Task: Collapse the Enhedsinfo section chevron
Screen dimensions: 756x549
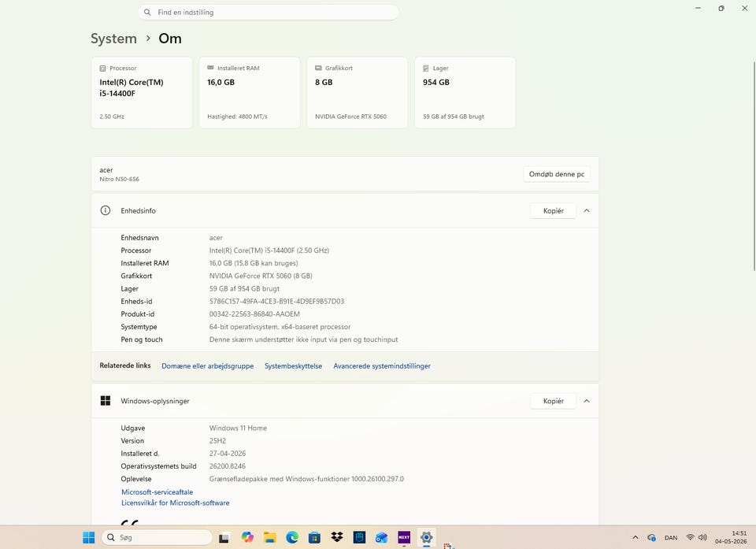Action: (587, 211)
